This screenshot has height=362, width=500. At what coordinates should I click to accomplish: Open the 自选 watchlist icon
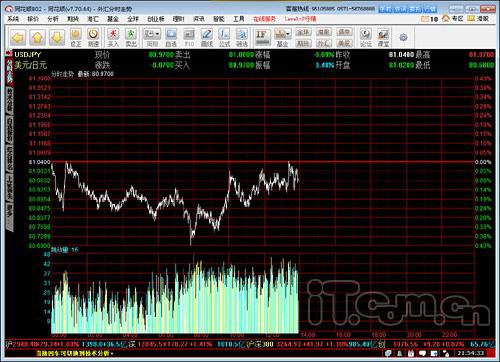coord(171,37)
